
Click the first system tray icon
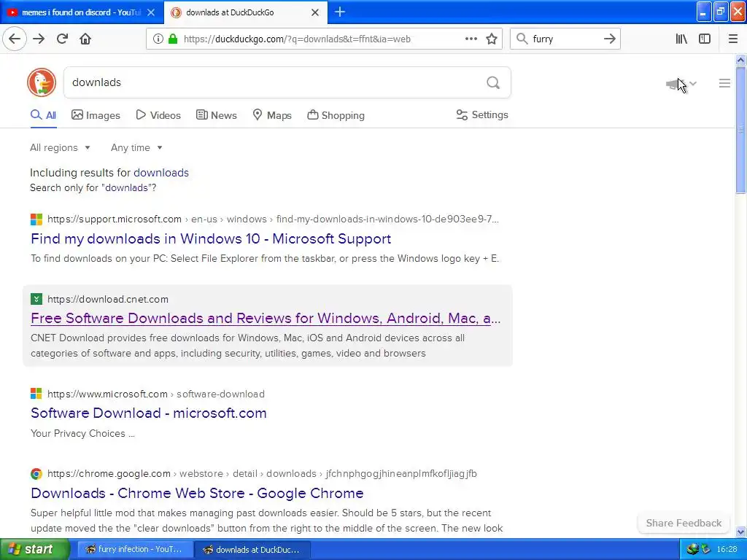[692, 549]
